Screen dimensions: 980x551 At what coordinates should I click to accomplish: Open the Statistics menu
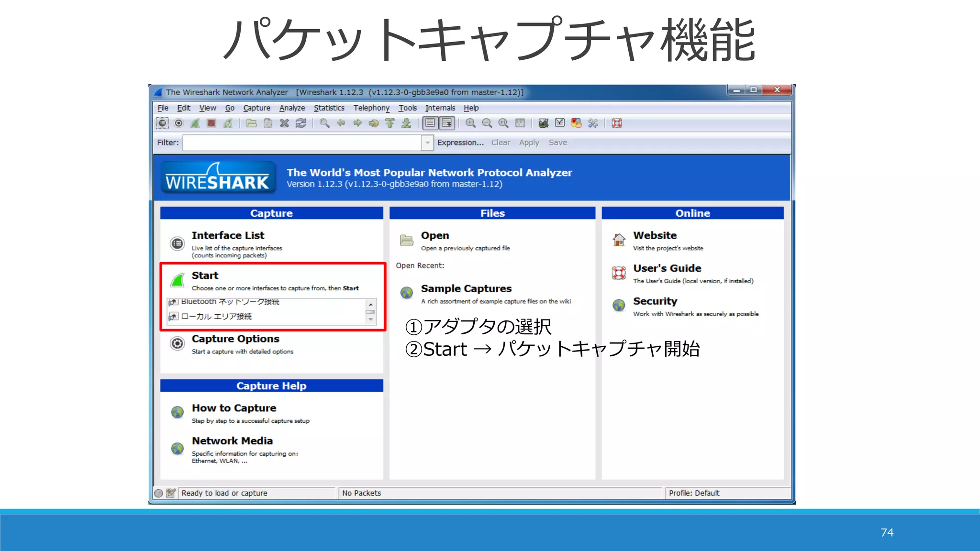click(x=329, y=108)
